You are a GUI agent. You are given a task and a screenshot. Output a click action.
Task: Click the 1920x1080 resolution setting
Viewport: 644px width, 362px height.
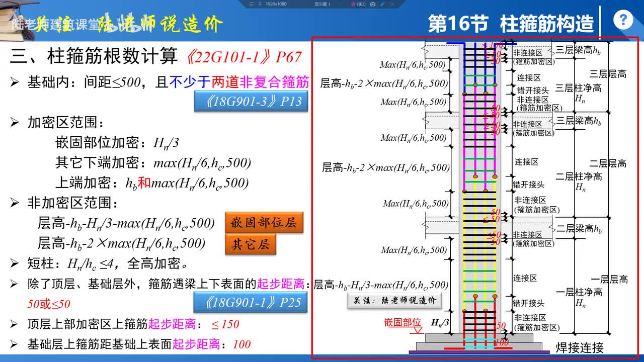276,4
